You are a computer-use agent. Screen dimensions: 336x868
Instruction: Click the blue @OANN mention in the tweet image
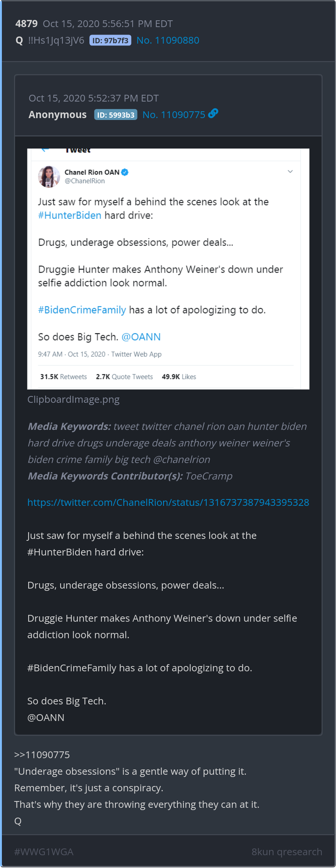(x=141, y=337)
